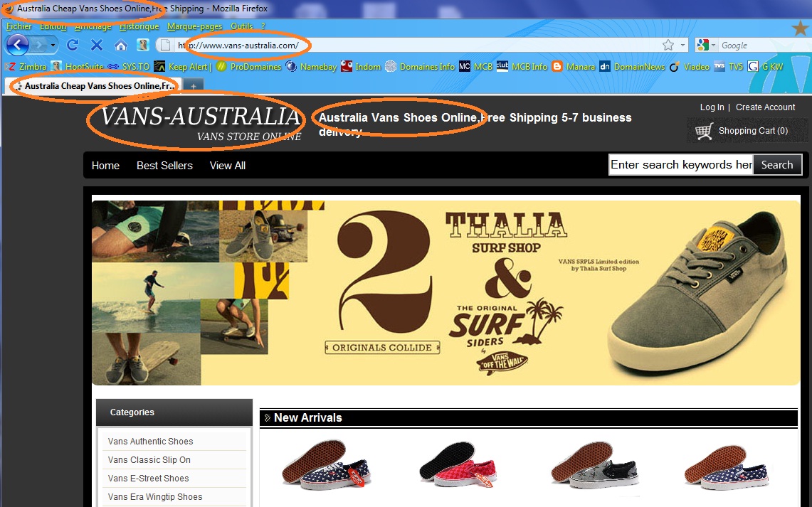The width and height of the screenshot is (812, 507).
Task: Bookmark this page with the star icon
Action: tap(668, 45)
